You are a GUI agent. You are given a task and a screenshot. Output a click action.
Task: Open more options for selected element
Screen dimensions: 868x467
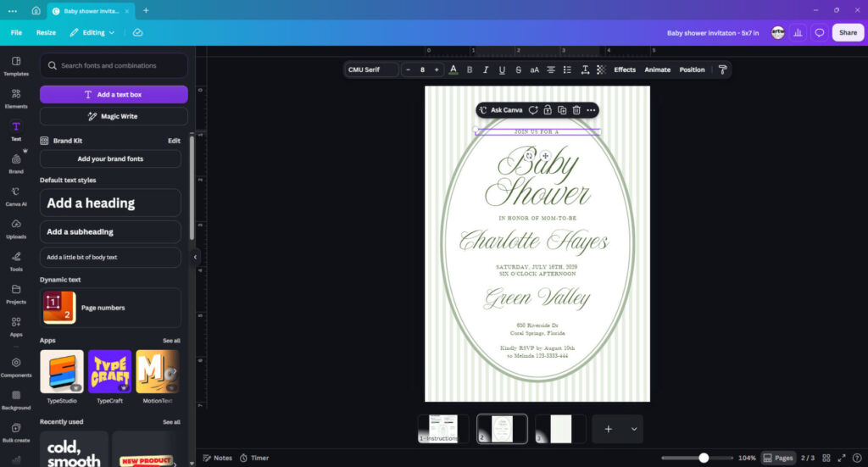(x=591, y=110)
